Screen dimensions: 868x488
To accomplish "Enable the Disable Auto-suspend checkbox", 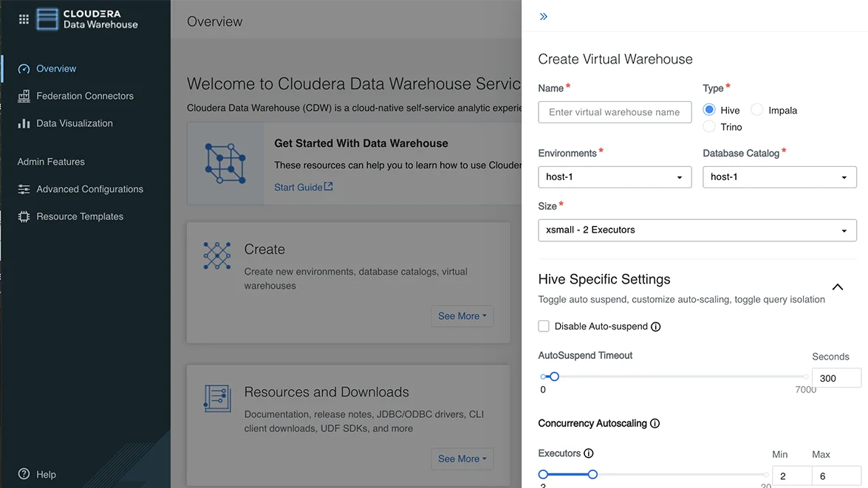I will click(x=544, y=326).
